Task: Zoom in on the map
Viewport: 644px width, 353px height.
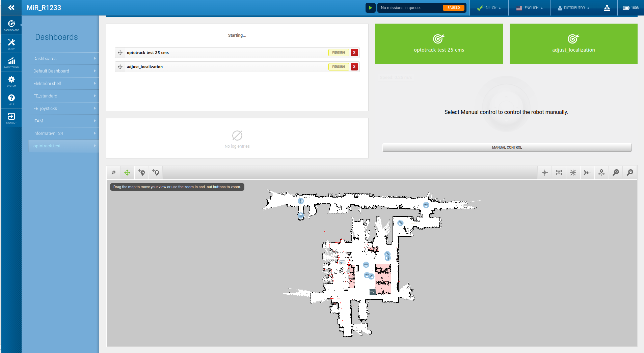Action: click(x=615, y=172)
